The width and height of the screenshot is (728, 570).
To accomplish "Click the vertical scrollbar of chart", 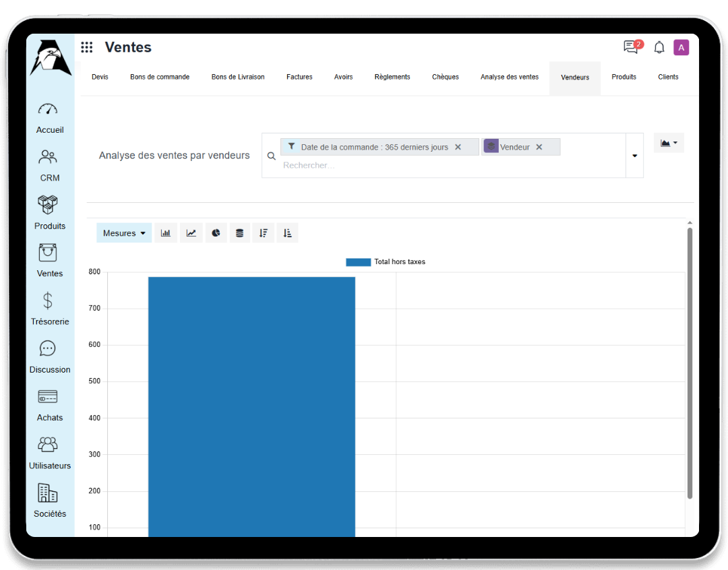I will (x=690, y=363).
